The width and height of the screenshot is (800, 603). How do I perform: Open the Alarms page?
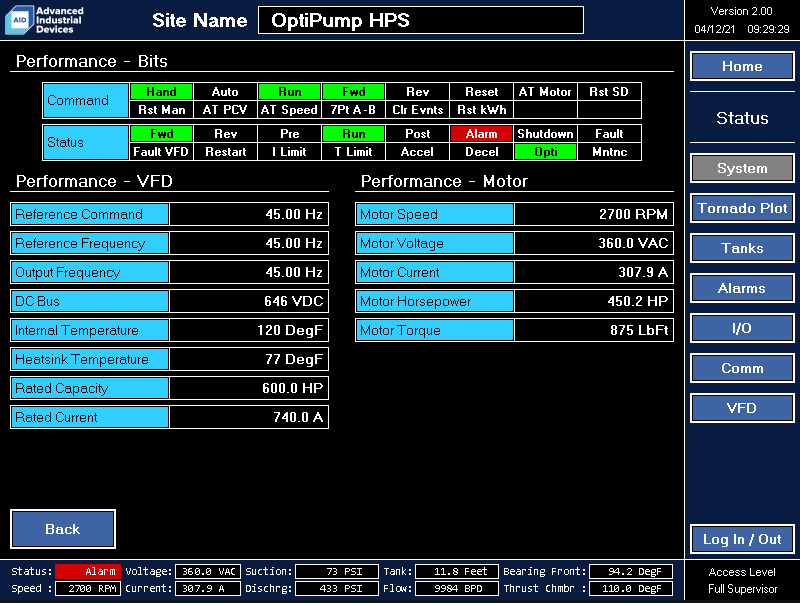(742, 288)
